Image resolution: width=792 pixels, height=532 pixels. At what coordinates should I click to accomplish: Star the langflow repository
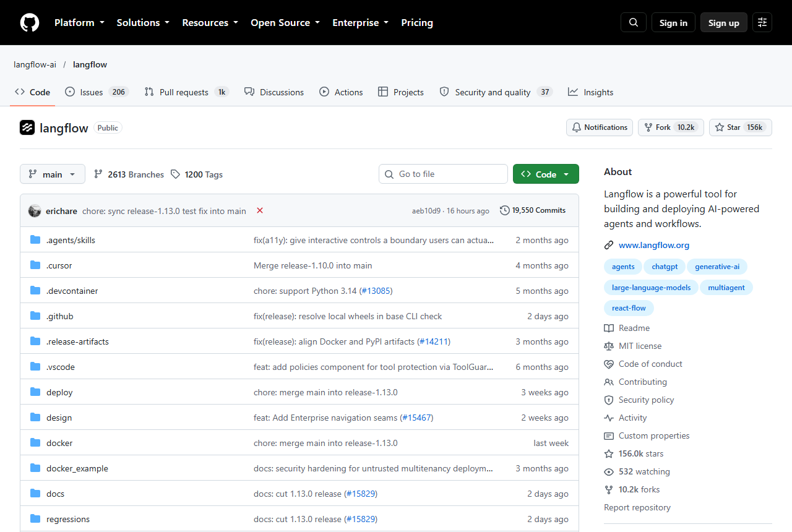click(x=740, y=127)
